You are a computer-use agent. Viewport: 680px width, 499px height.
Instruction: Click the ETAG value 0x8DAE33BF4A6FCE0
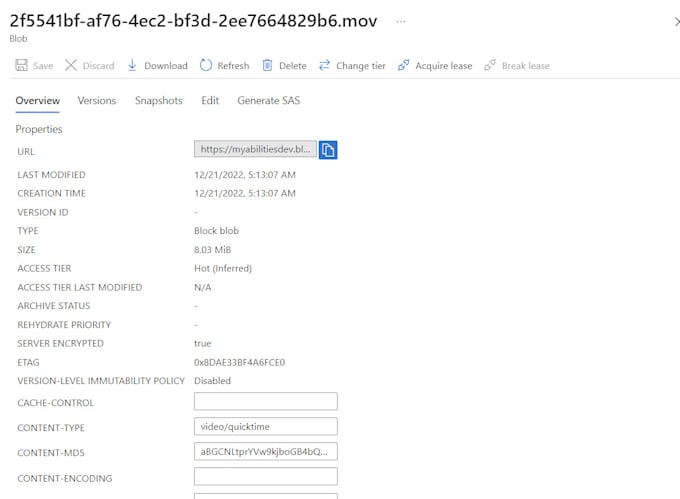click(239, 362)
